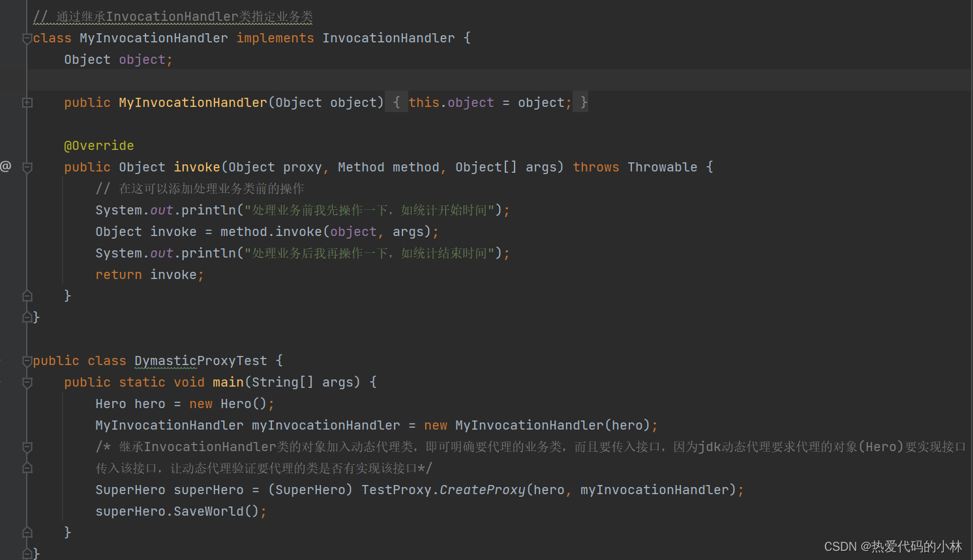Open the @ override gutter icon beside invoke
Image resolution: width=973 pixels, height=560 pixels.
(x=6, y=166)
